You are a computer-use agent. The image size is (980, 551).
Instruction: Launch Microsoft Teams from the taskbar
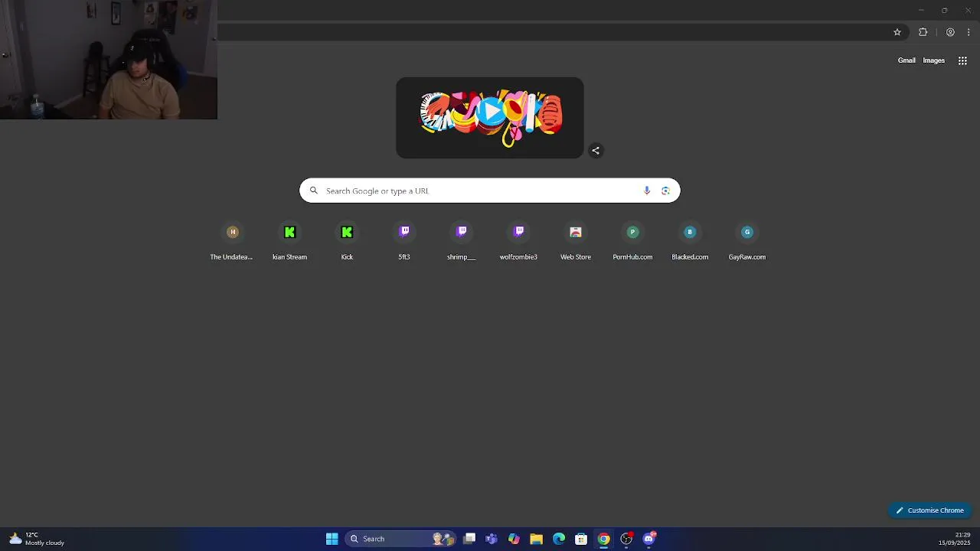[492, 539]
